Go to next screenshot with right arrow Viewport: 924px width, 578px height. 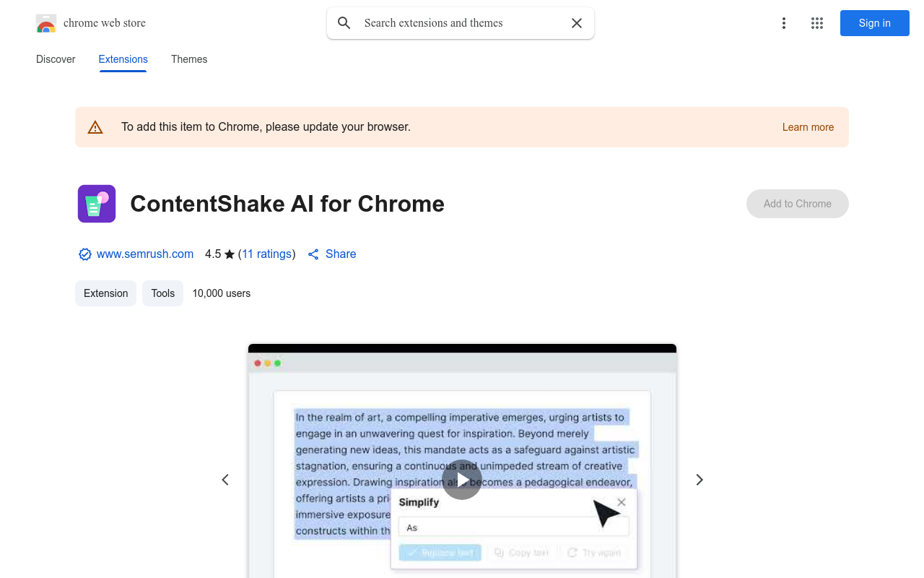tap(699, 480)
